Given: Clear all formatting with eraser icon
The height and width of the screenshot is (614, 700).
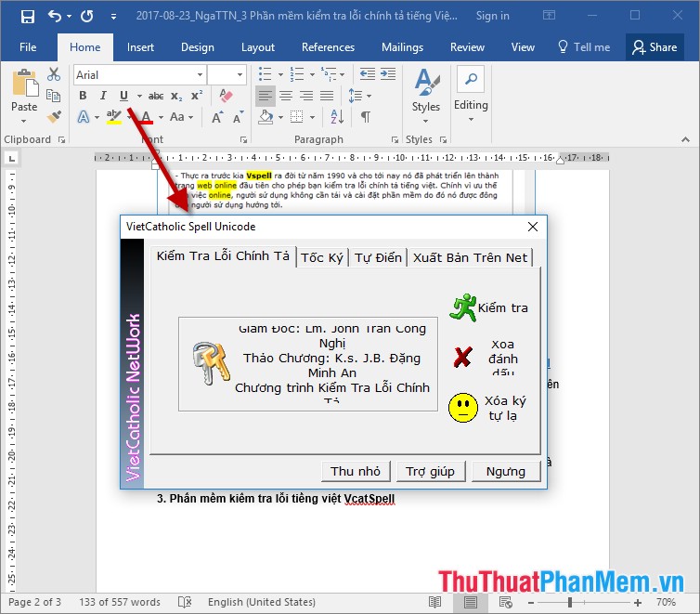Looking at the screenshot, I should (x=227, y=95).
